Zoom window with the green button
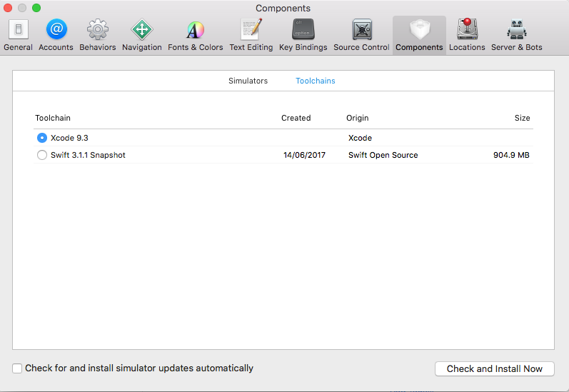Screen dimensions: 569x392 tap(36, 8)
